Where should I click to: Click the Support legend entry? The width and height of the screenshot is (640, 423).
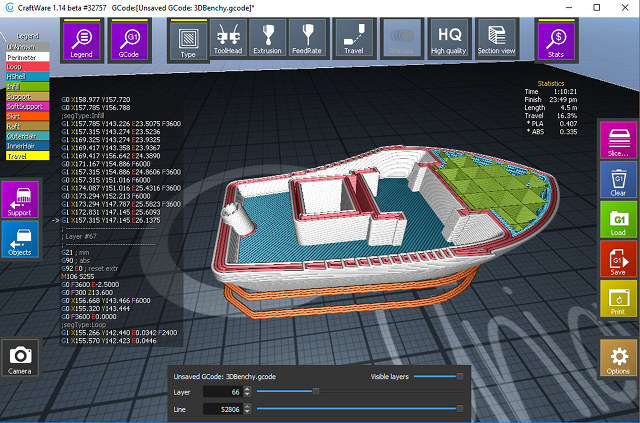28,97
